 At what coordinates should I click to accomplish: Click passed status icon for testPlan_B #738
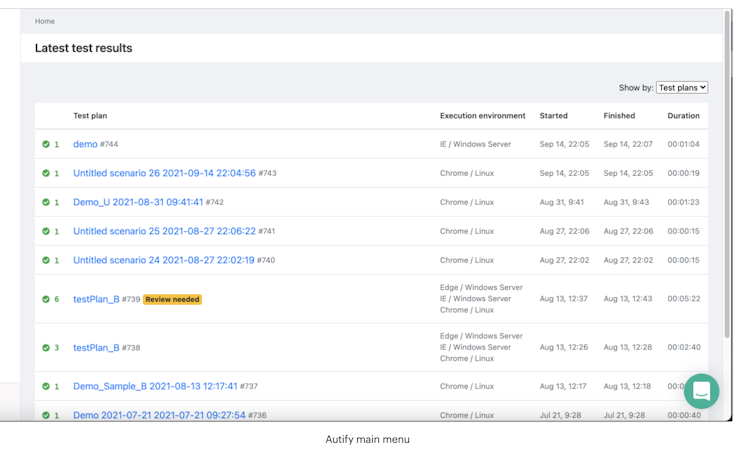click(x=46, y=348)
